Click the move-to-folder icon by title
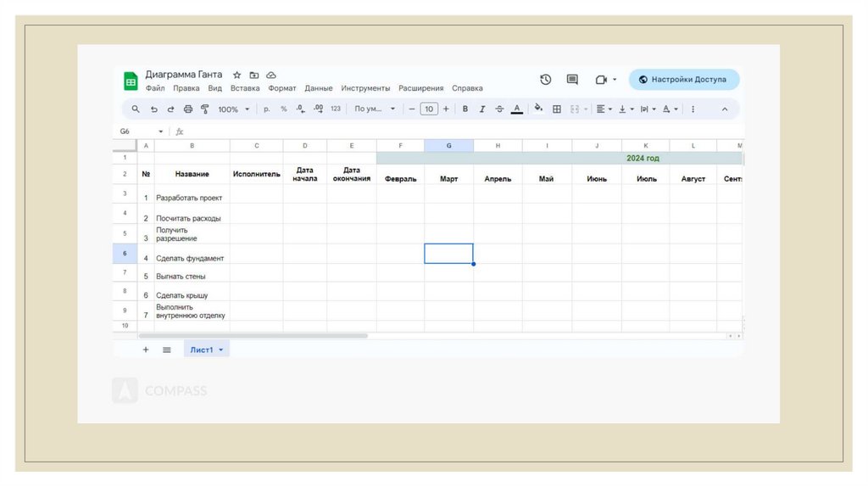Screen dimensions: 868x487 point(254,75)
